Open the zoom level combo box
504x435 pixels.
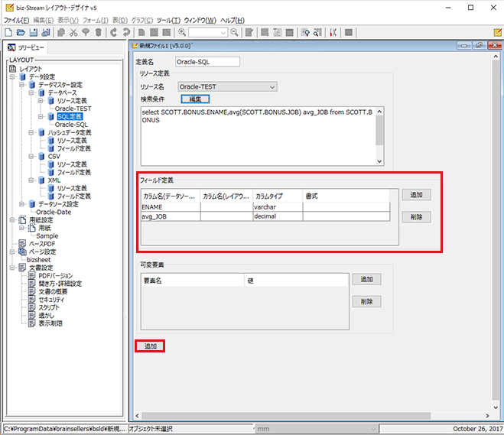pos(208,32)
